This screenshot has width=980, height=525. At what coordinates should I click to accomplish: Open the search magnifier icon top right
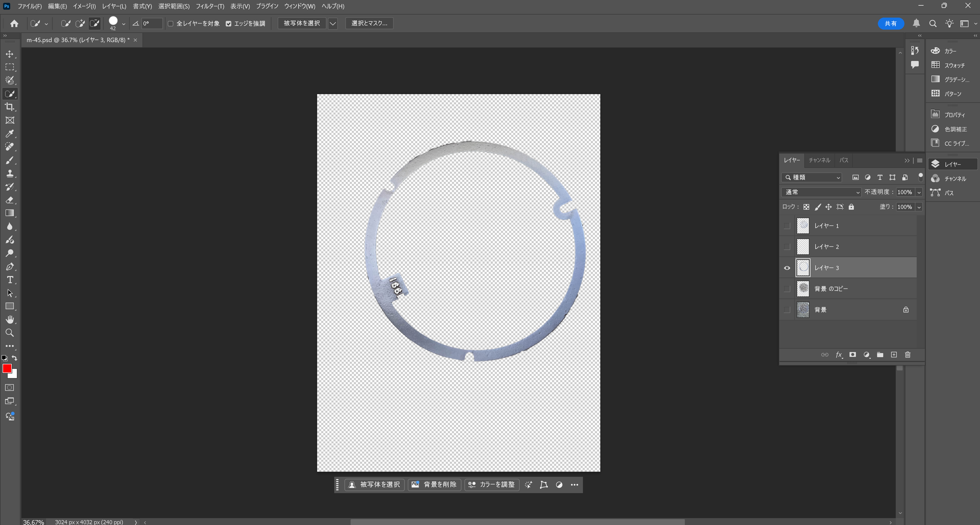(x=933, y=23)
